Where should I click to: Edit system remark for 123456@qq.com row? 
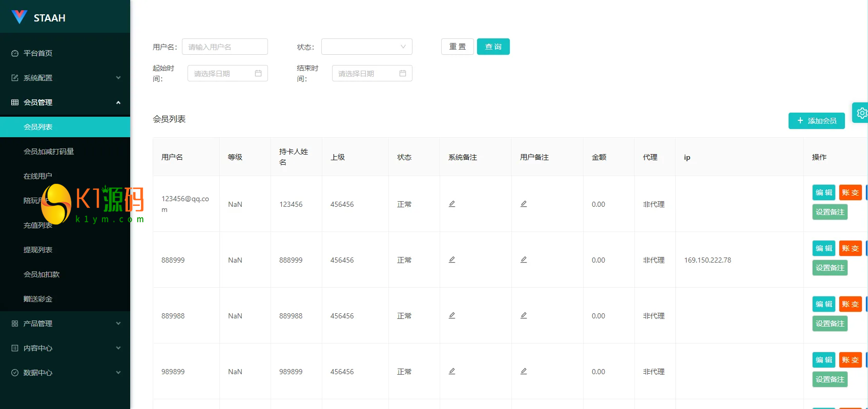coord(452,204)
